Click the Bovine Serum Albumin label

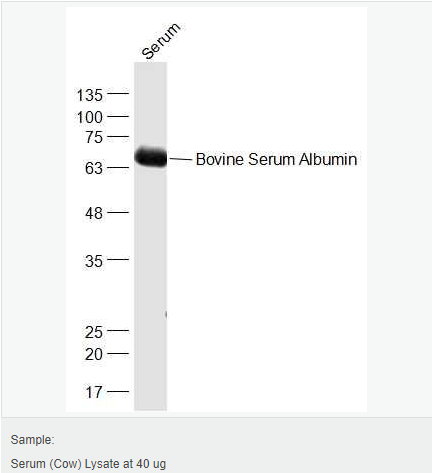click(x=276, y=159)
